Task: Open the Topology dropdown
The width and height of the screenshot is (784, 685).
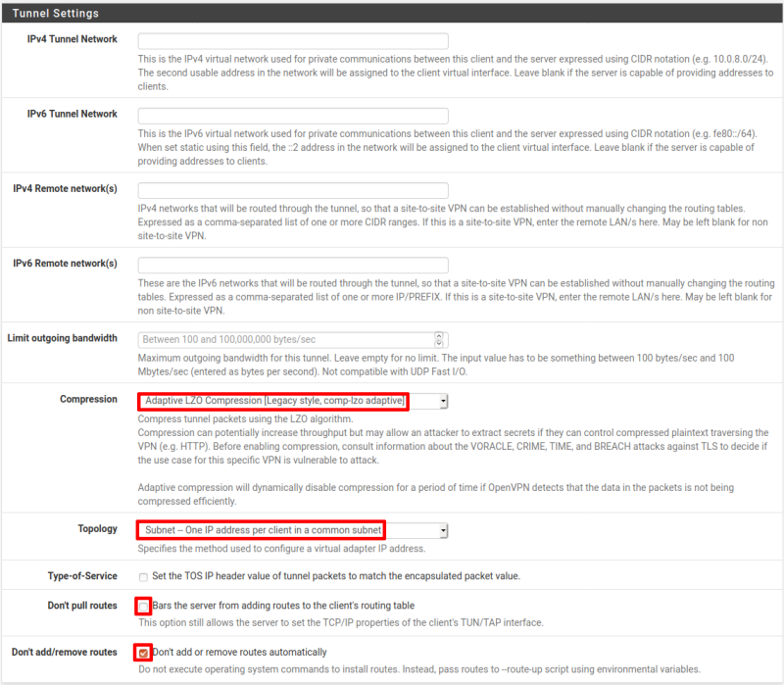Action: coord(293,530)
